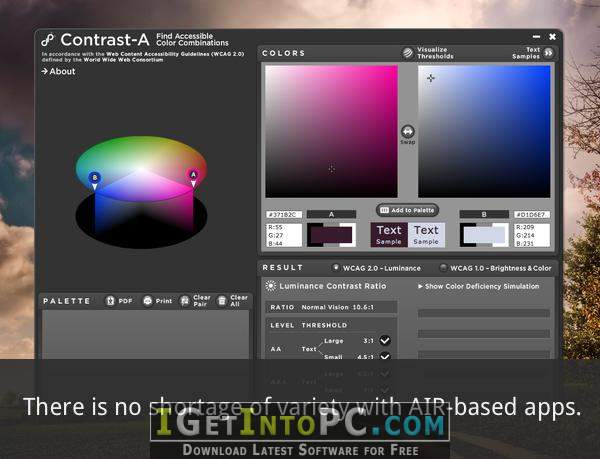Open Text Samples with the double-arrow icon
Image resolution: width=600 pixels, height=459 pixels.
(x=549, y=53)
